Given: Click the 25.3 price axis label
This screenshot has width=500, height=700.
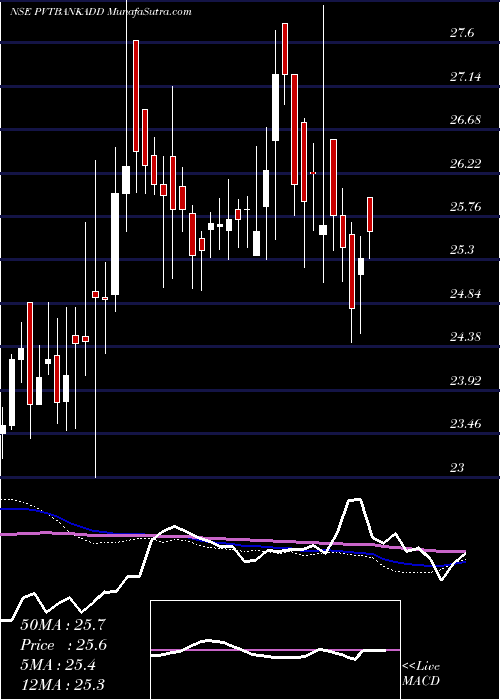Looking at the screenshot, I should (x=462, y=250).
